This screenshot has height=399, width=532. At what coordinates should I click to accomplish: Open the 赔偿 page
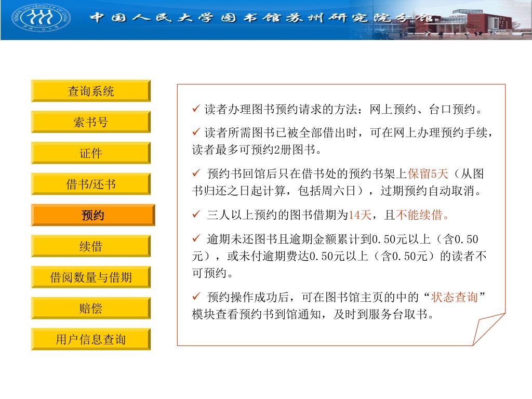tap(90, 308)
